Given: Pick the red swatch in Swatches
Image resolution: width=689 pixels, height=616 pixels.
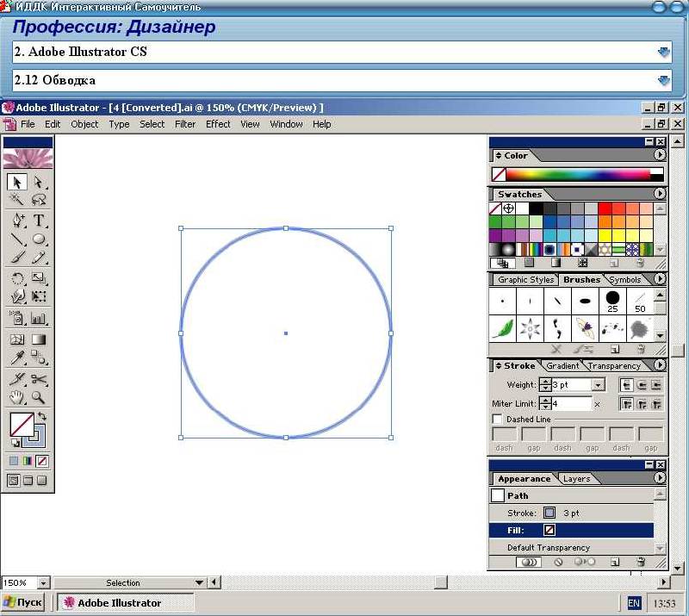Looking at the screenshot, I should (x=605, y=208).
